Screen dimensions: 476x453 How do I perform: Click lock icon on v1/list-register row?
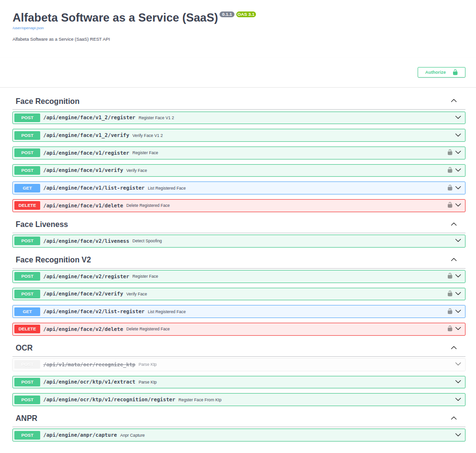[x=450, y=188]
